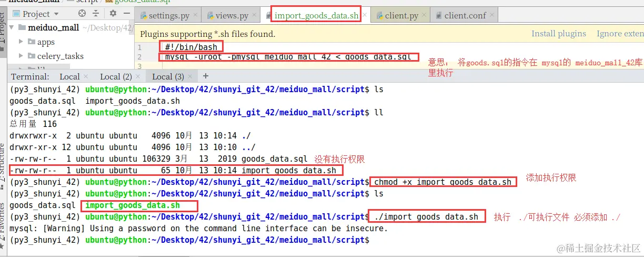Screen dimensions: 644x257
Task: Select celery_tasks in project tree
Action: pyautogui.click(x=61, y=56)
